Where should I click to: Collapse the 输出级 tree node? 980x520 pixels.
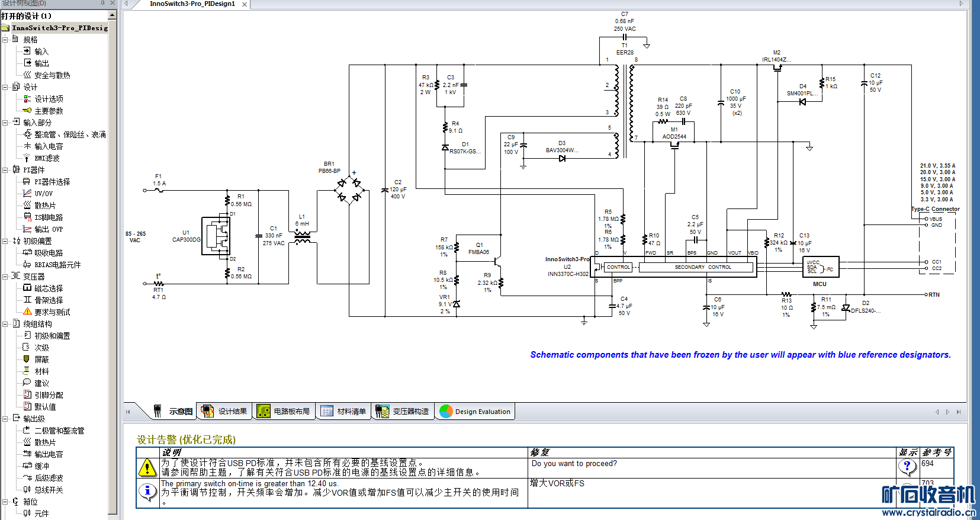tap(5, 419)
